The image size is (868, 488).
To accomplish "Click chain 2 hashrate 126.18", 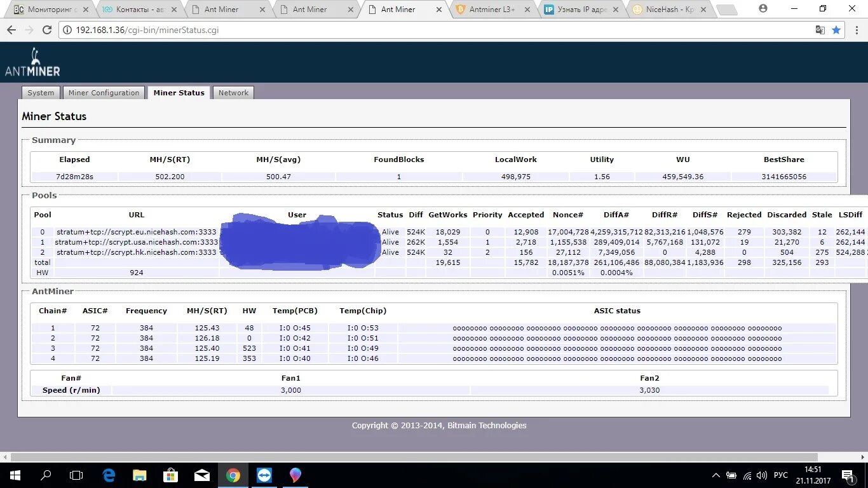I will coord(207,338).
